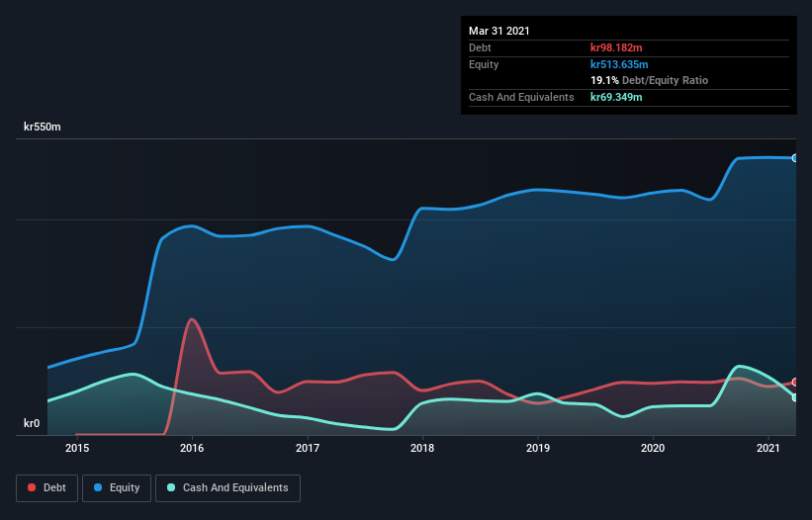
Task: Click the kr0 y-axis label
Action: point(32,423)
